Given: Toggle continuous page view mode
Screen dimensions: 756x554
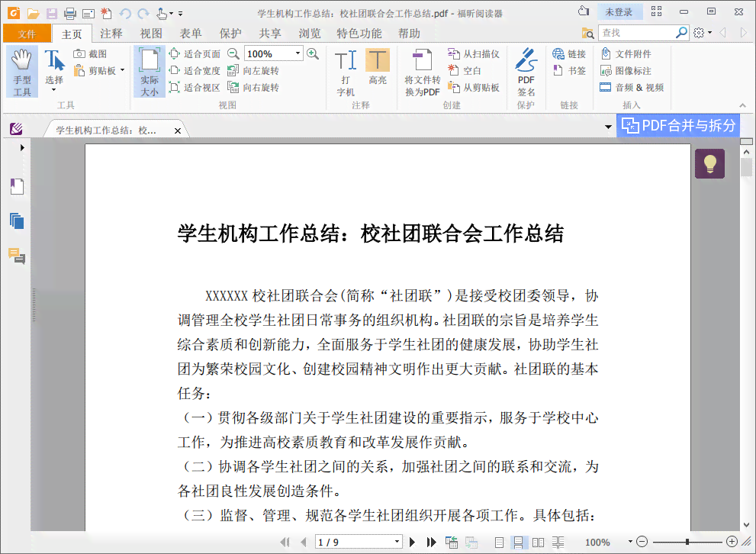Looking at the screenshot, I should pyautogui.click(x=518, y=543).
